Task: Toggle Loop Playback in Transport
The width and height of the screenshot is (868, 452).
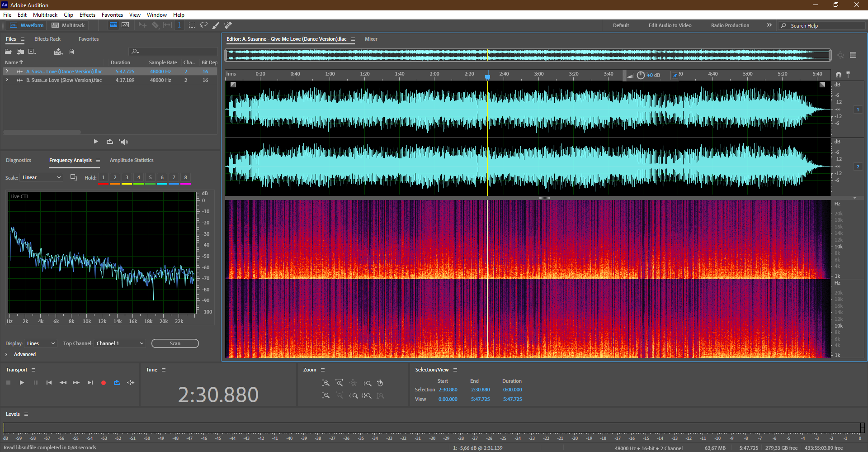Action: pos(117,383)
